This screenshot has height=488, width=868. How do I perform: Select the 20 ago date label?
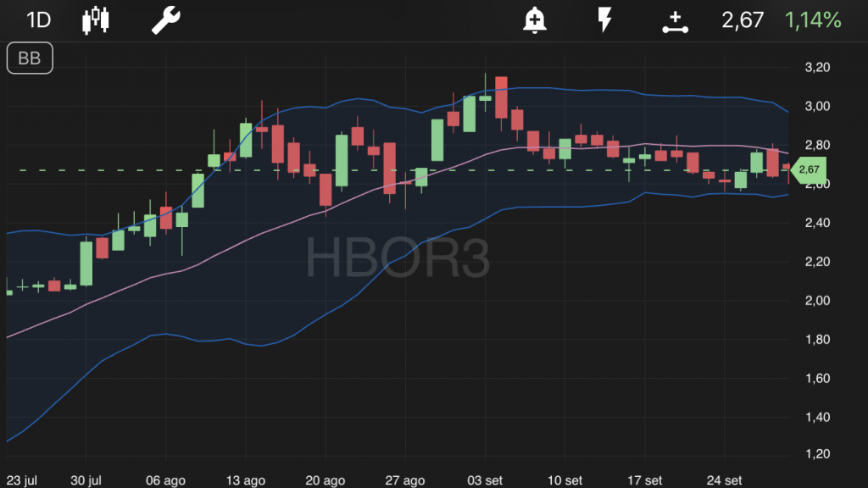click(x=325, y=480)
